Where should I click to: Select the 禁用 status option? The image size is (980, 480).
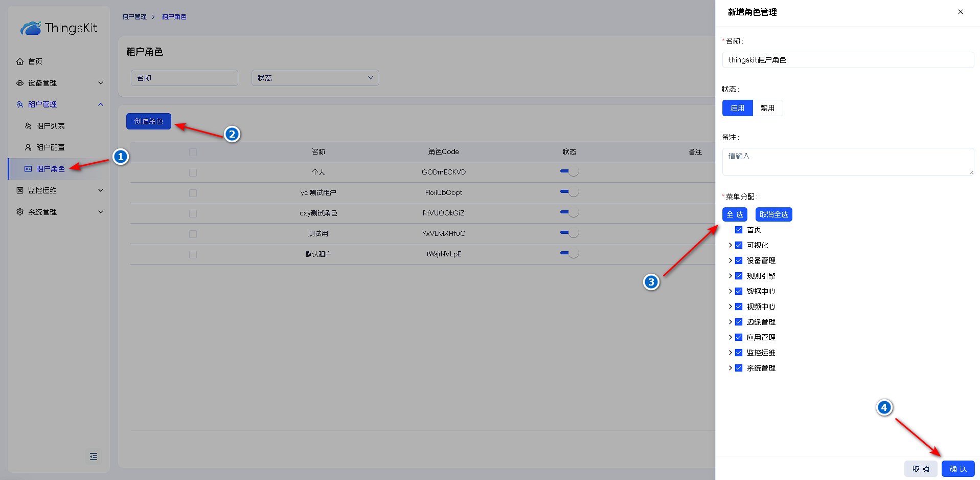coord(767,108)
